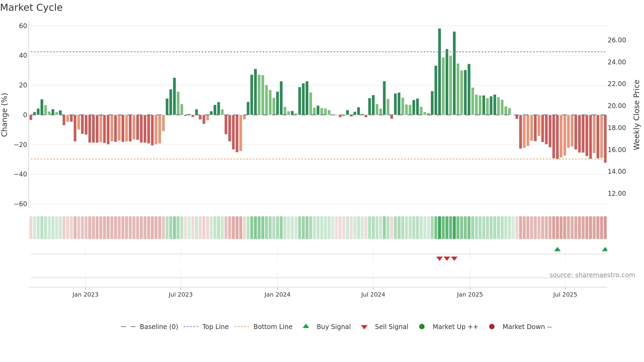Screen dimensions: 644x362
Task: Click the third red sell signal triangle
Action: click(454, 258)
